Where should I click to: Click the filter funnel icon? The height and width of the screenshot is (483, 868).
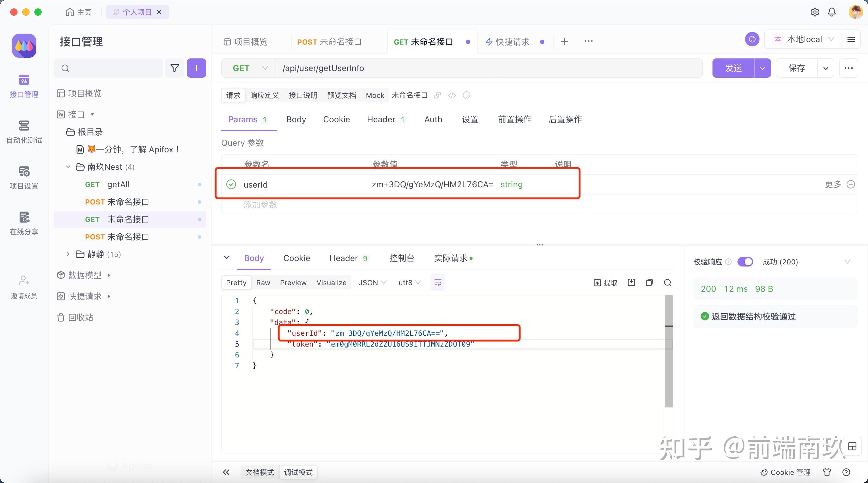(175, 68)
